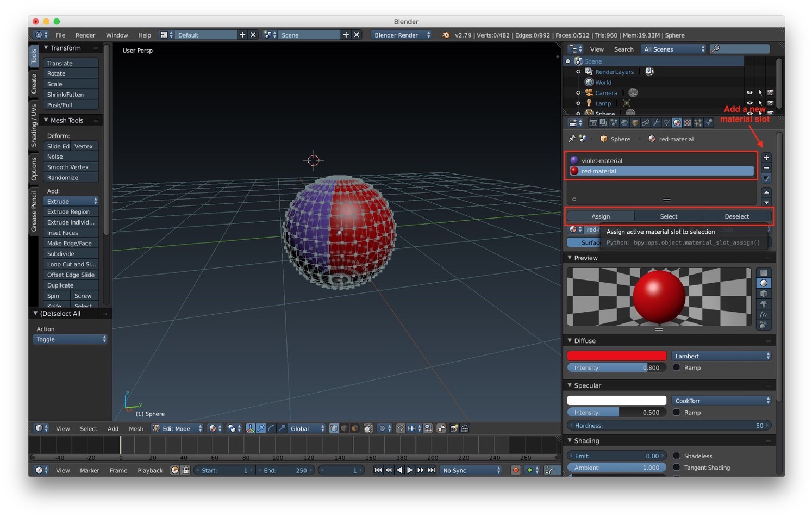Open the Window menu
The height and width of the screenshot is (517, 812).
(117, 35)
